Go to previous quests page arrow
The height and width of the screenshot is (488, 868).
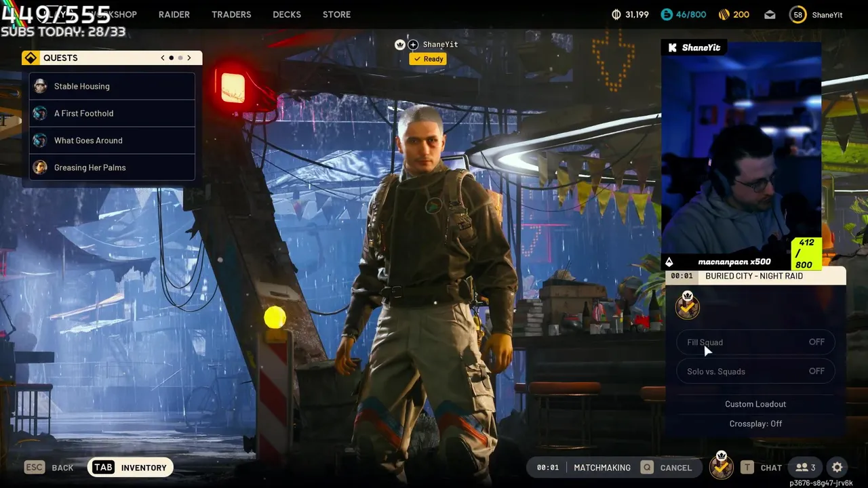coord(163,58)
